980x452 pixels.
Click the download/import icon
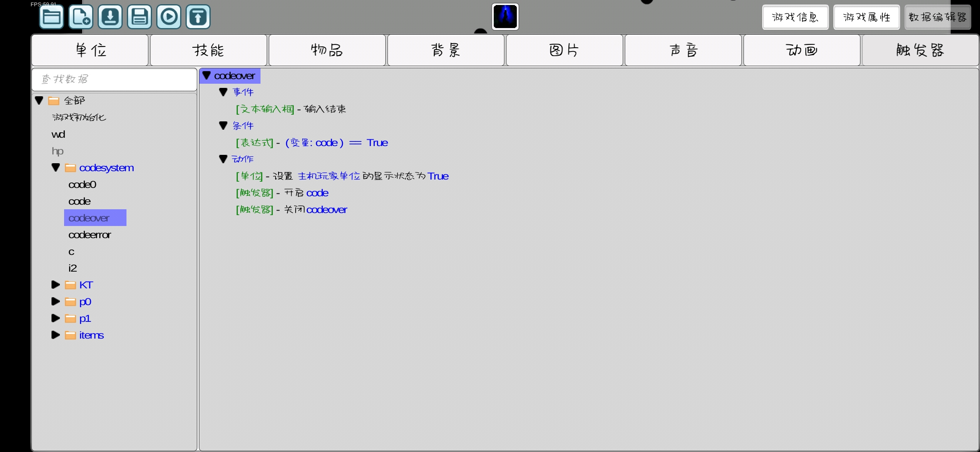click(110, 17)
